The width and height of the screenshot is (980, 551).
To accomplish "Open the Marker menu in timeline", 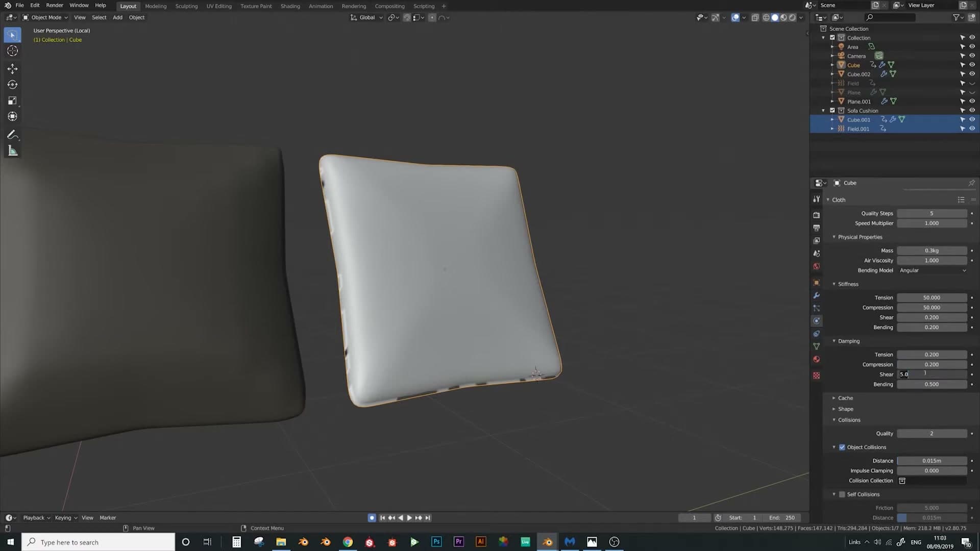I will point(108,518).
